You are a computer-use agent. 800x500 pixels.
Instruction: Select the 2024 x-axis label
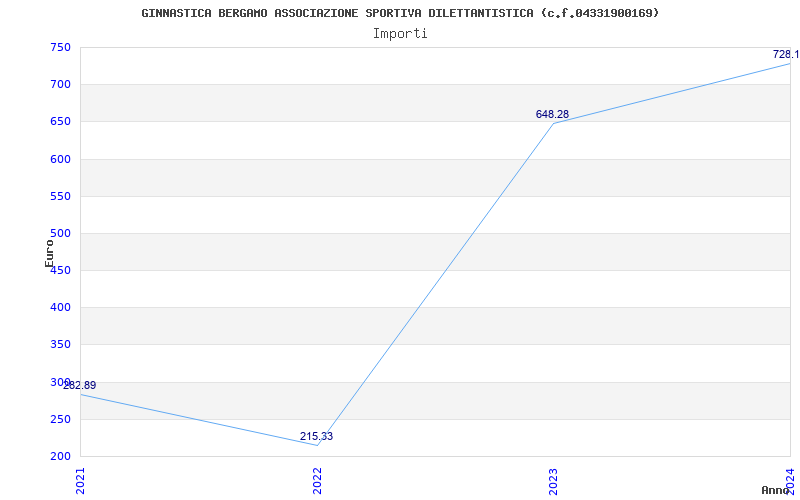(x=790, y=481)
